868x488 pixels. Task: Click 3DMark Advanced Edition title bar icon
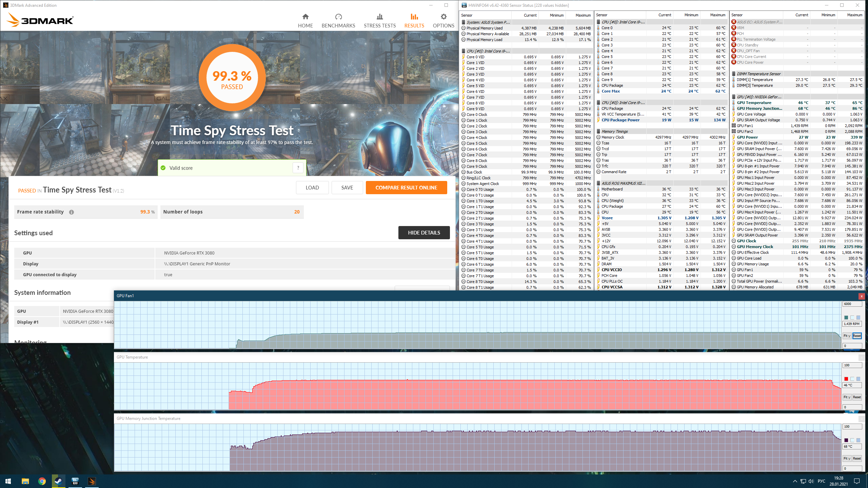tap(5, 5)
